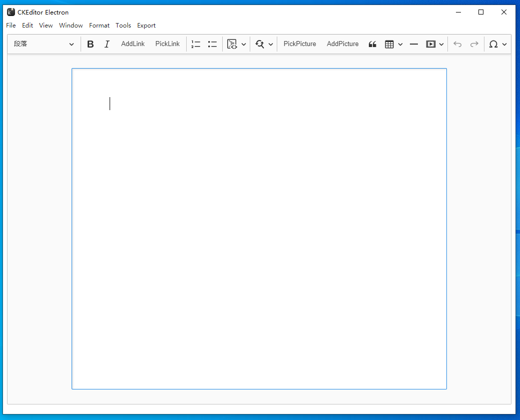Insert a table
The width and height of the screenshot is (520, 420).
(x=390, y=44)
